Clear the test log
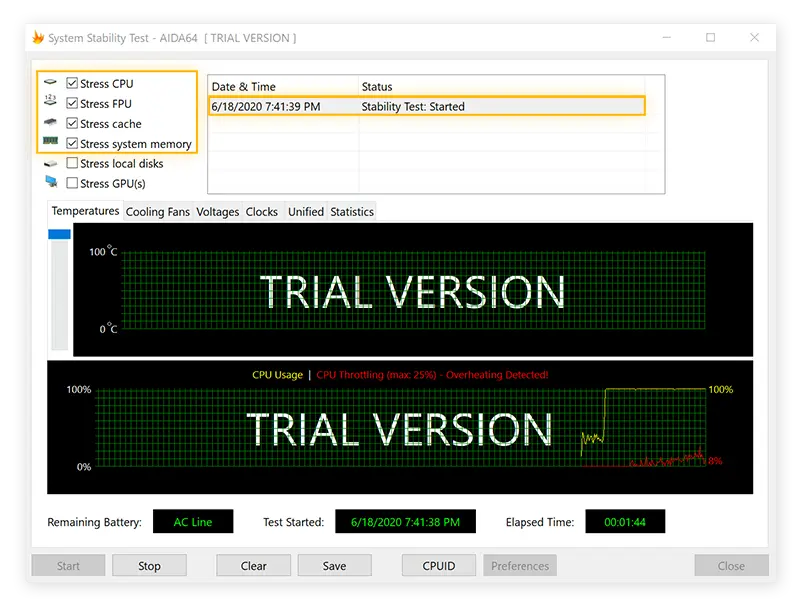Viewport: 800px width, 607px height. click(x=254, y=566)
